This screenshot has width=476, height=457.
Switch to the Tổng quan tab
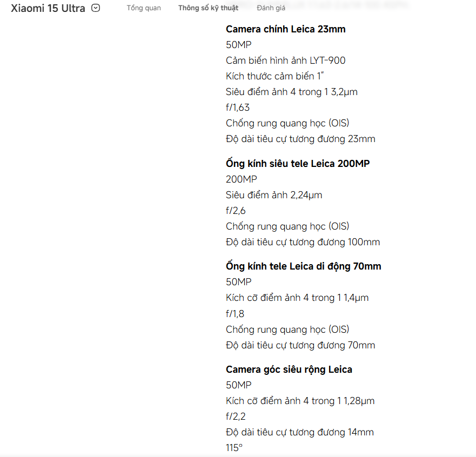click(144, 8)
